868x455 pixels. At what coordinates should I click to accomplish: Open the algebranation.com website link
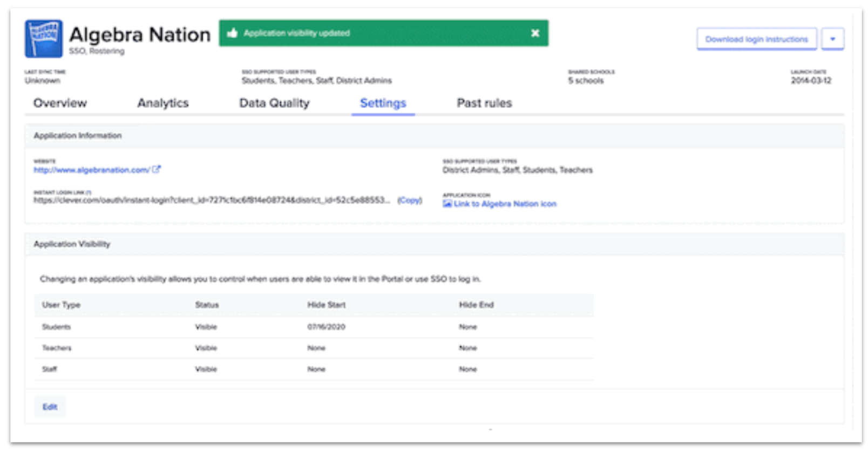point(91,170)
